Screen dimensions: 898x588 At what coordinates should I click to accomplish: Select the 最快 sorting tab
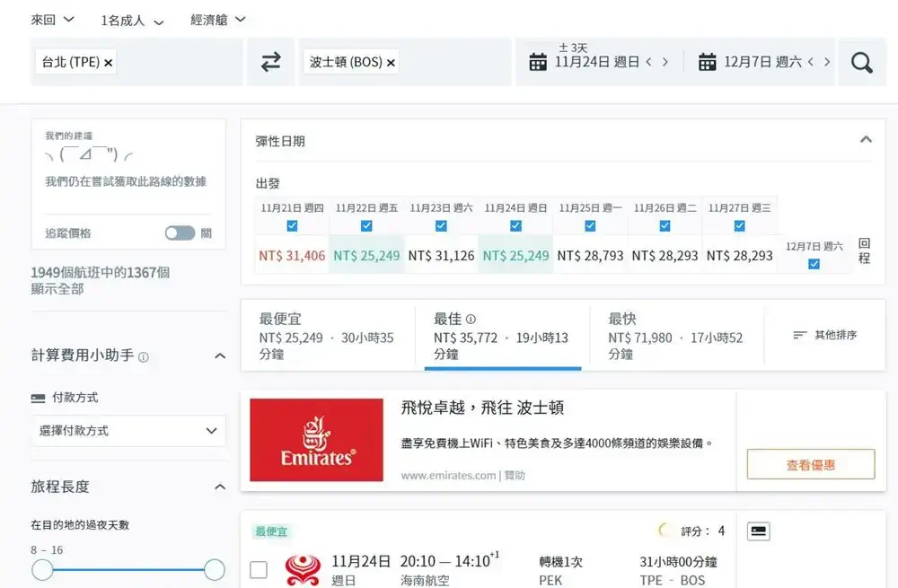677,336
